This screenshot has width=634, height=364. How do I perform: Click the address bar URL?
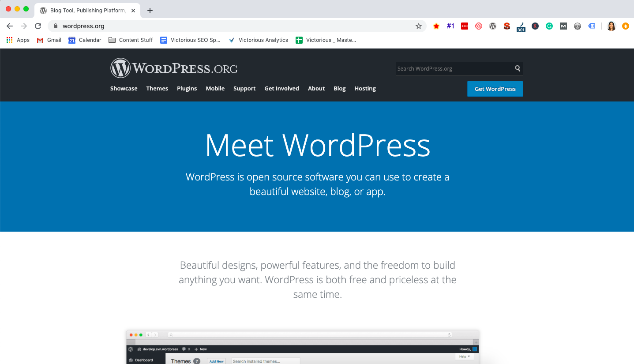[83, 26]
